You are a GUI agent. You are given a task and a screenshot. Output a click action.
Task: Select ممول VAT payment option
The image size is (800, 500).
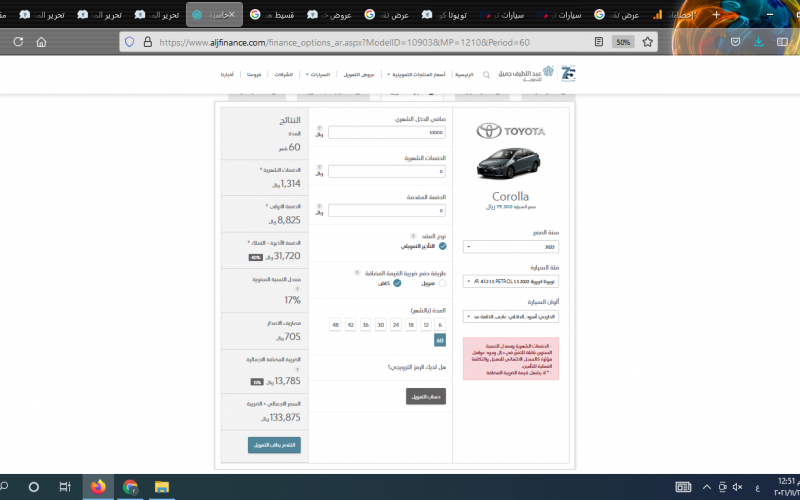[x=442, y=283]
